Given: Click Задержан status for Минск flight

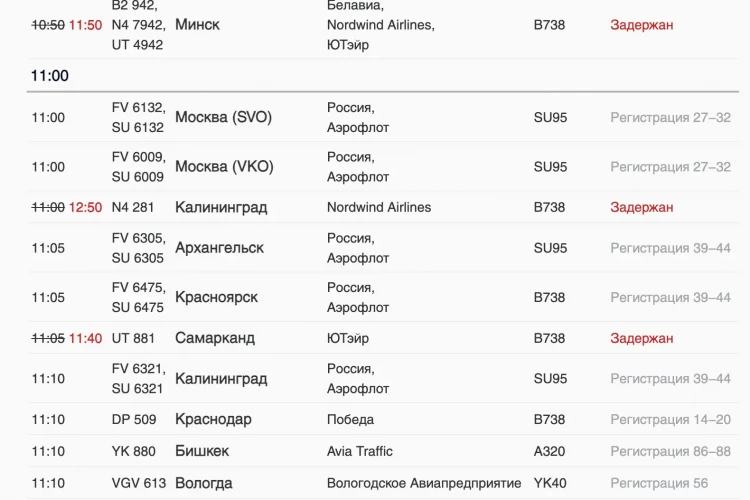Looking at the screenshot, I should tap(641, 25).
